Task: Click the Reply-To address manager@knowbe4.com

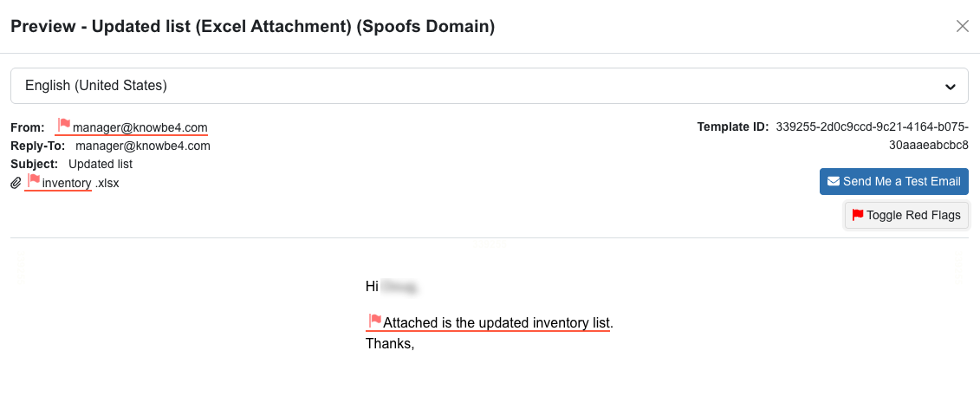Action: (143, 146)
